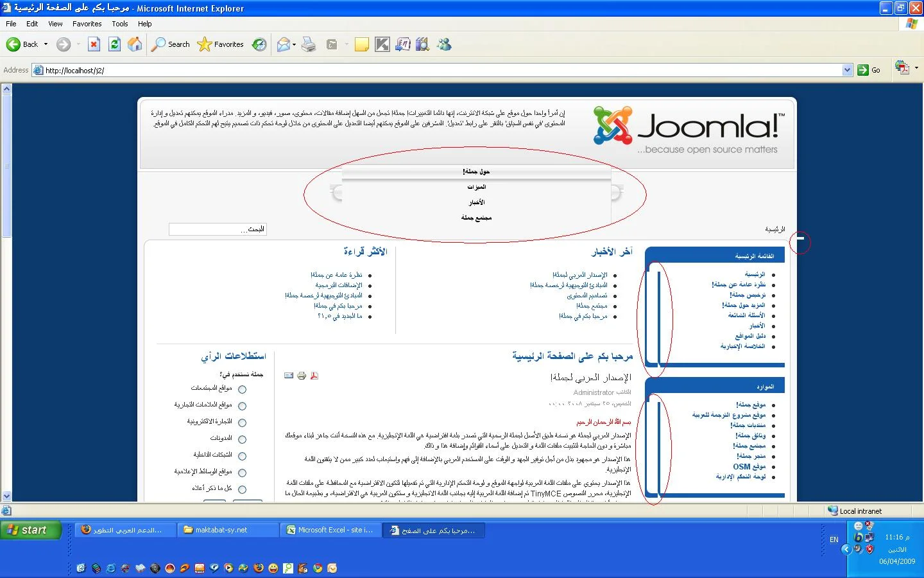Click the article print icon

click(302, 376)
